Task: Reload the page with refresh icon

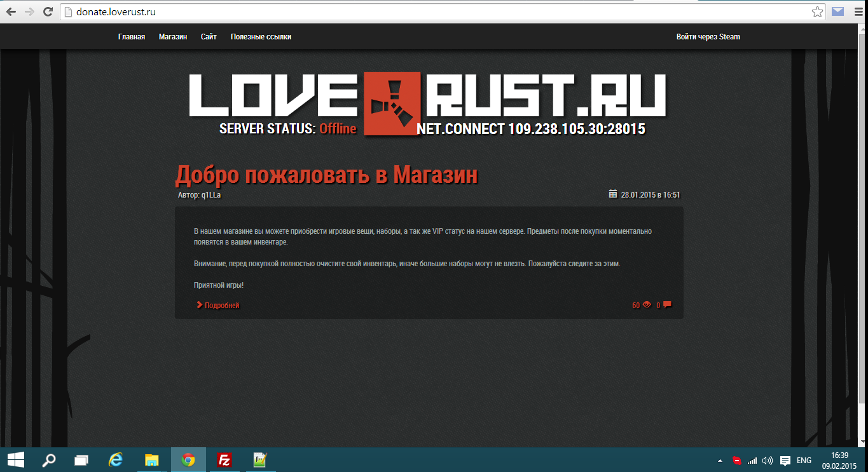Action: coord(48,11)
